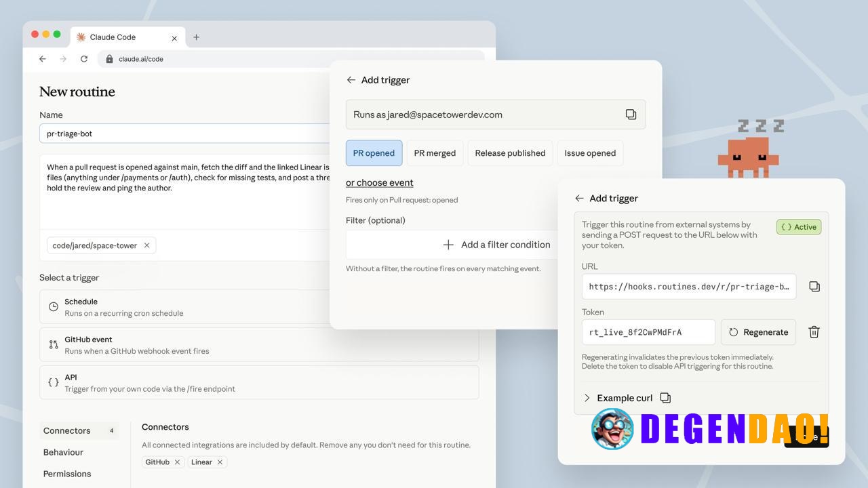Go back using the Add trigger arrow
This screenshot has height=488, width=868.
[x=351, y=79]
